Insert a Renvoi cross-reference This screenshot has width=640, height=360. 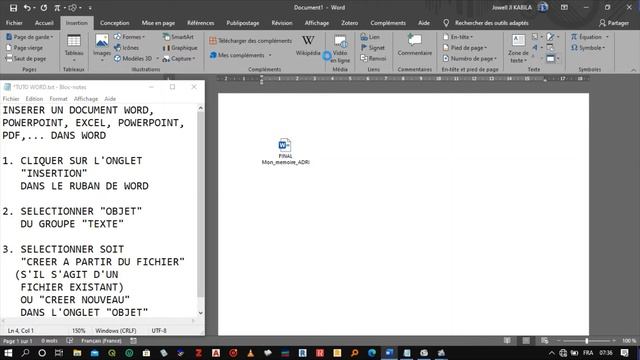373,58
